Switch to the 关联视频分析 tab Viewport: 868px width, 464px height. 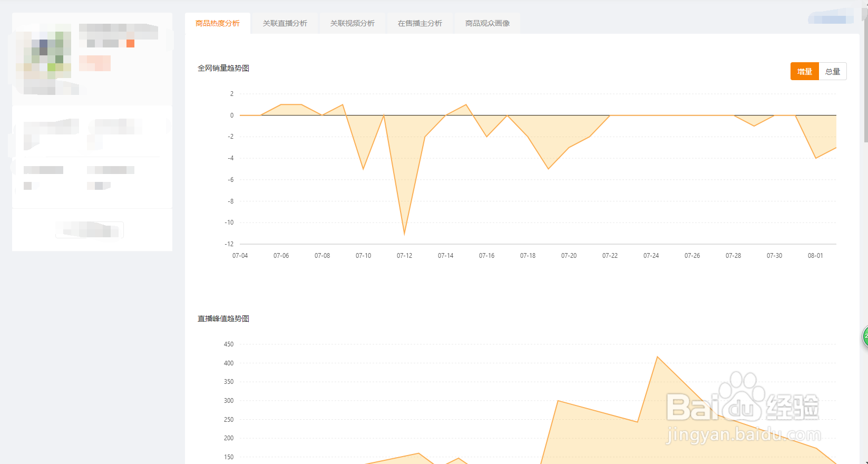tap(353, 23)
